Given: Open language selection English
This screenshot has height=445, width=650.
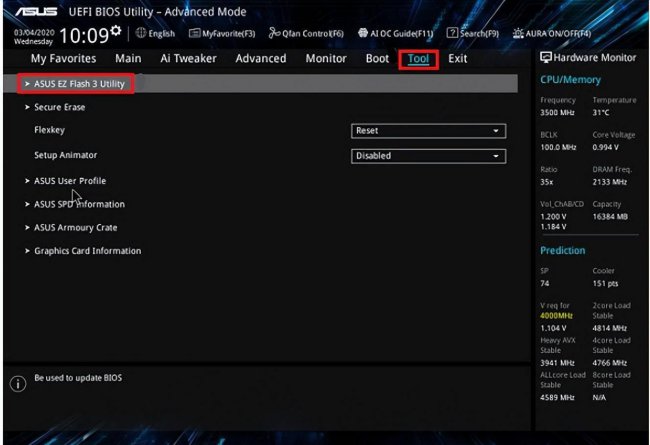Looking at the screenshot, I should (161, 33).
